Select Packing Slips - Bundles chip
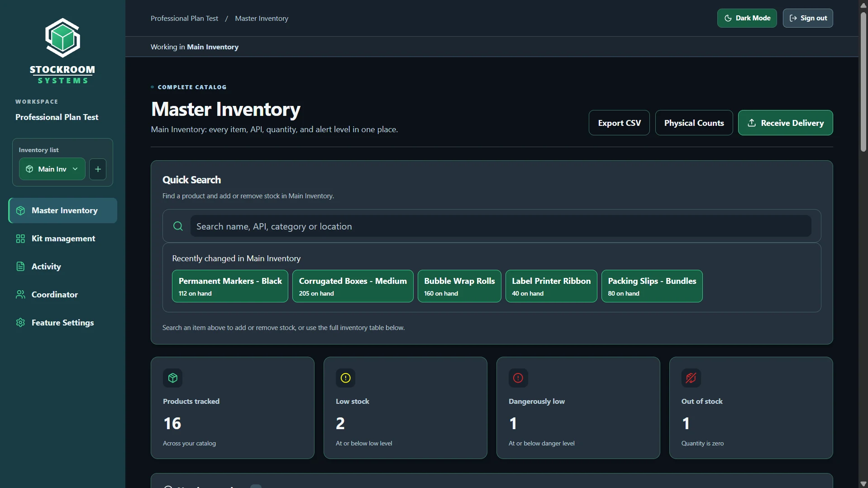 (x=652, y=286)
